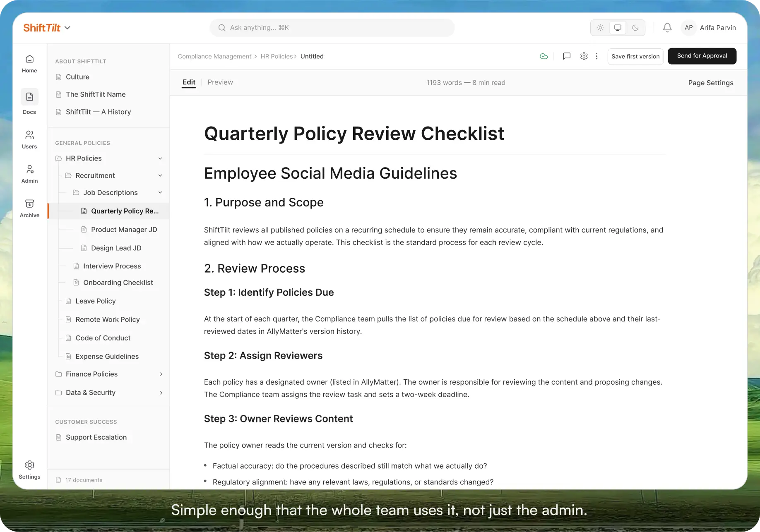Switch to dark theme moon icon
This screenshot has width=760, height=532.
tap(635, 28)
